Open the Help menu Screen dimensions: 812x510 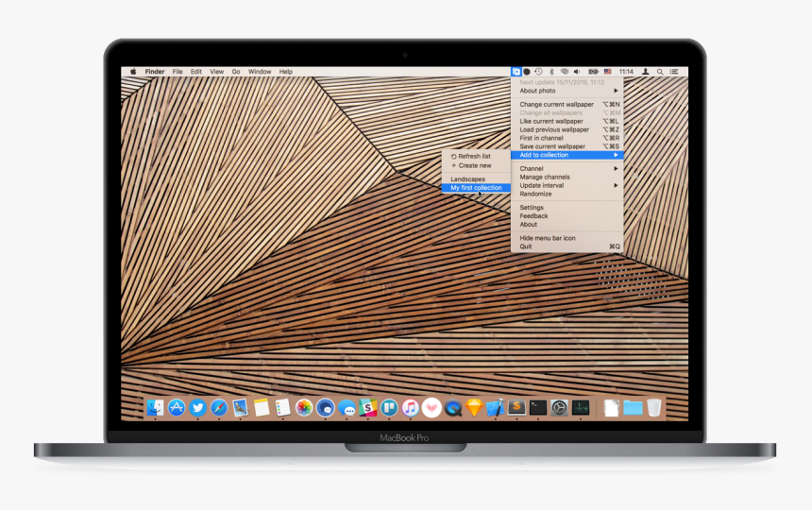pyautogui.click(x=286, y=72)
